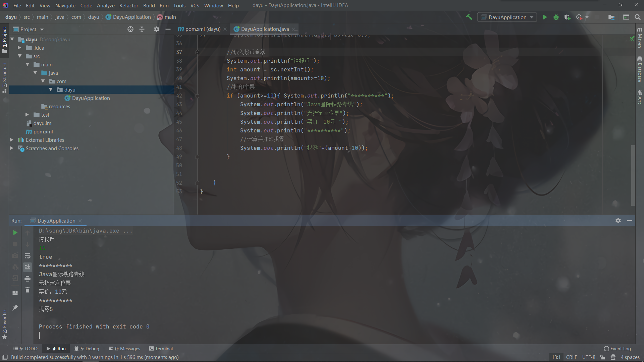Screen dimensions: 644x362
Task: Open the Terminal tool window
Action: tap(161, 349)
